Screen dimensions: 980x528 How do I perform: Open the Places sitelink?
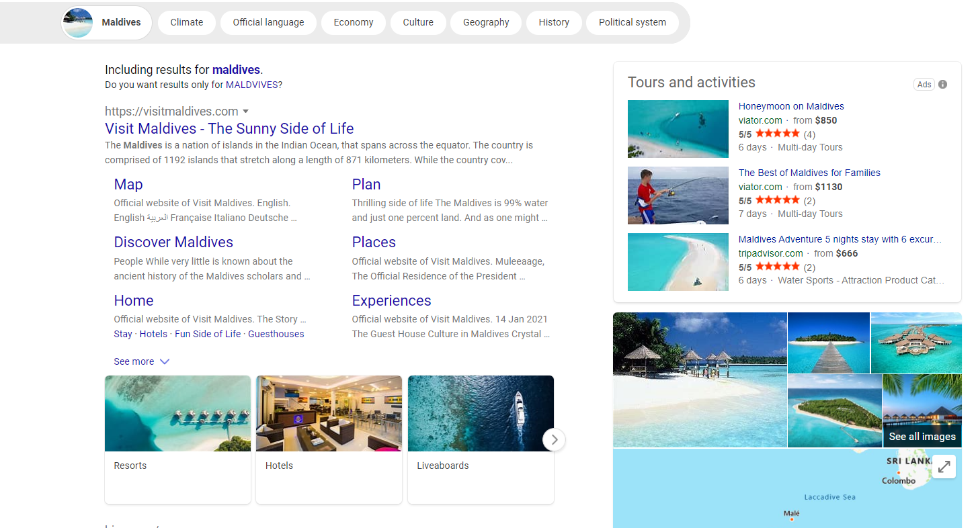[374, 242]
